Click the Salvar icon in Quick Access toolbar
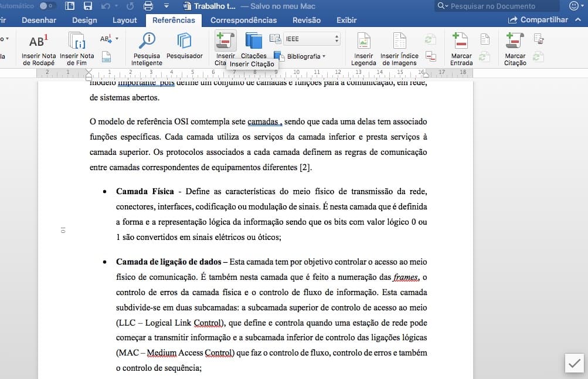This screenshot has height=379, width=588. click(88, 6)
